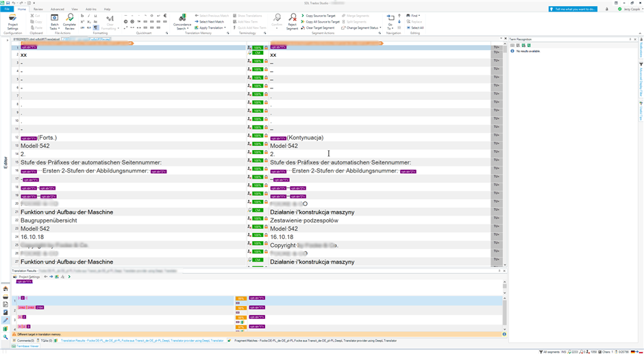
Task: Open Concordance Search
Action: 182,22
